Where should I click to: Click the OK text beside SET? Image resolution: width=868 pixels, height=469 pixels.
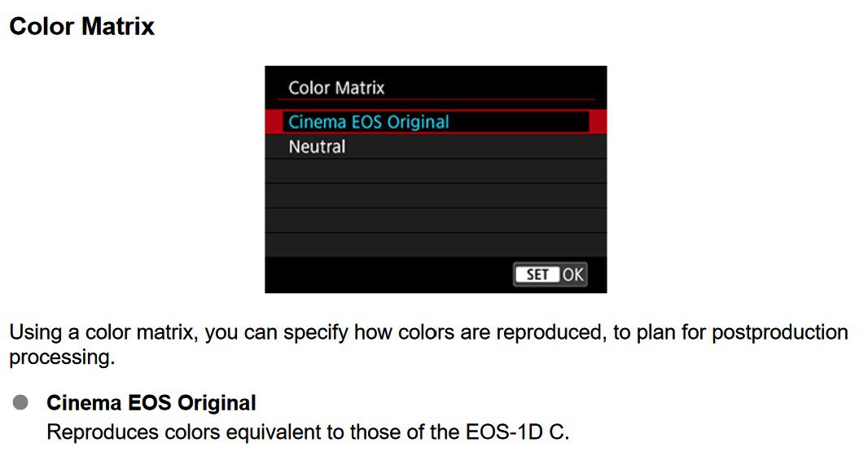click(x=573, y=274)
